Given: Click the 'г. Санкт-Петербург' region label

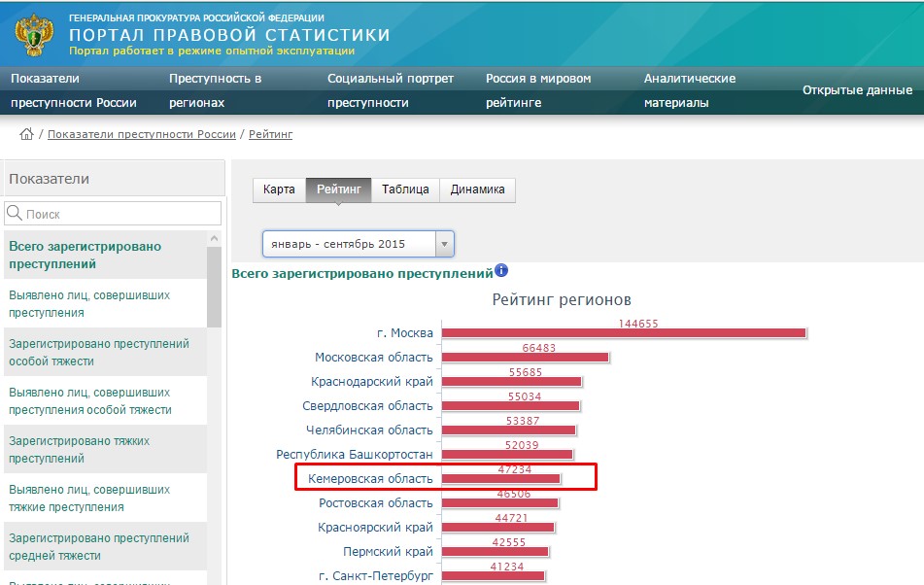Looking at the screenshot, I should pyautogui.click(x=376, y=575).
